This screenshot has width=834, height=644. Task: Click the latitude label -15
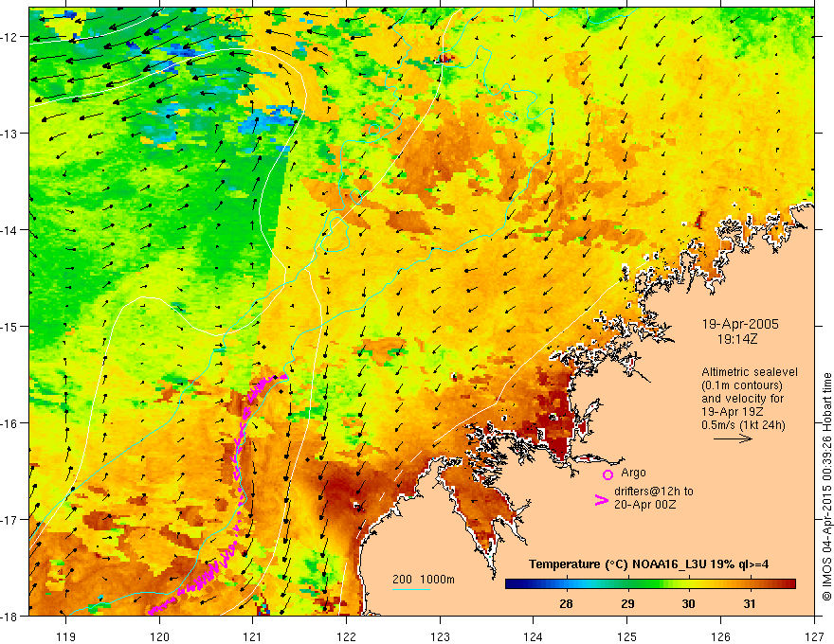click(x=10, y=327)
